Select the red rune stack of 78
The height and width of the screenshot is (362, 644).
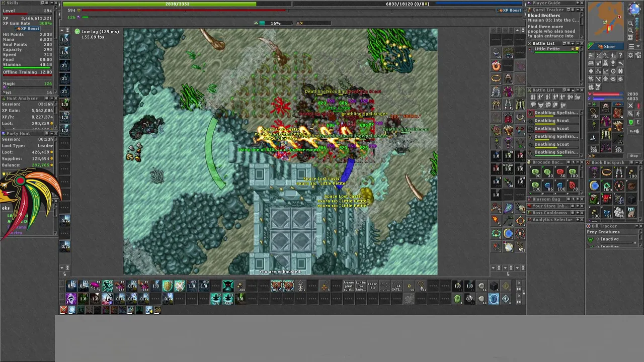(x=572, y=186)
